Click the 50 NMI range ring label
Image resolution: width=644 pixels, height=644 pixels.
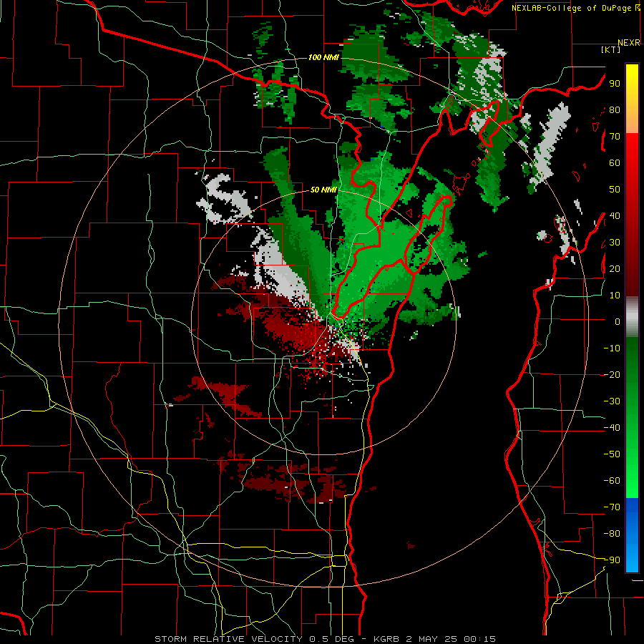(x=323, y=190)
